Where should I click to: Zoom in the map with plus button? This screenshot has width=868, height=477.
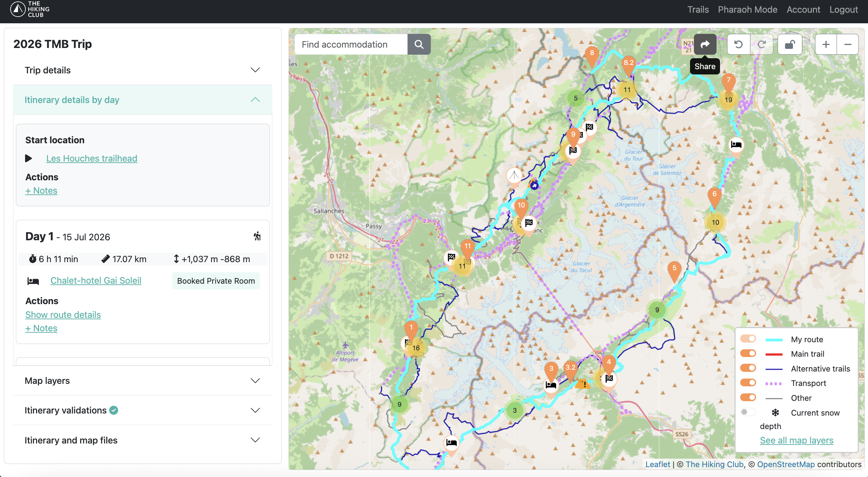826,44
